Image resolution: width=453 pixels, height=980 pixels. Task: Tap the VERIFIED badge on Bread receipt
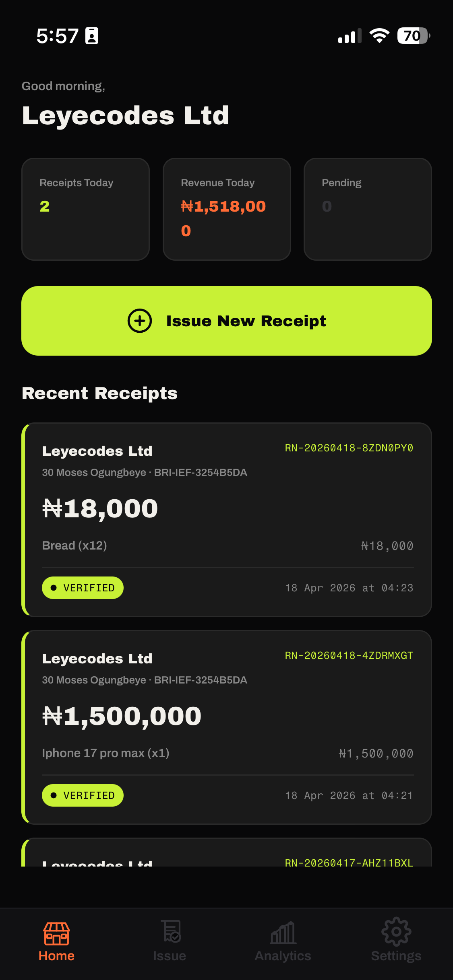83,588
